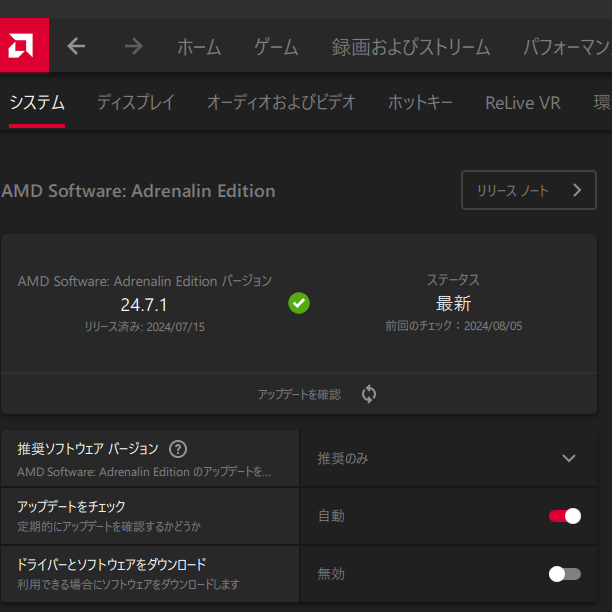Switch to オーディオおよびビデオ sub-tab
This screenshot has height=612, width=612.
point(281,103)
